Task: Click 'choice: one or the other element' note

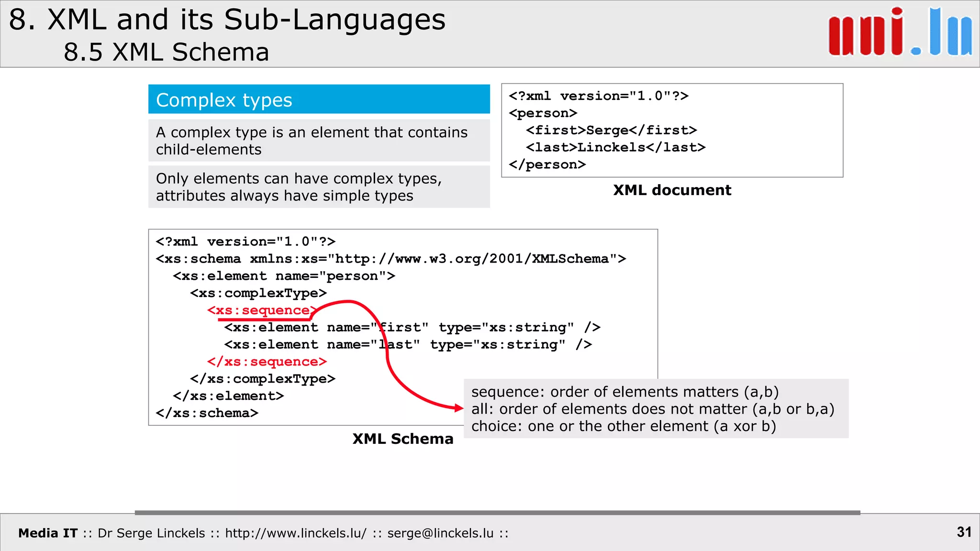Action: coord(624,426)
